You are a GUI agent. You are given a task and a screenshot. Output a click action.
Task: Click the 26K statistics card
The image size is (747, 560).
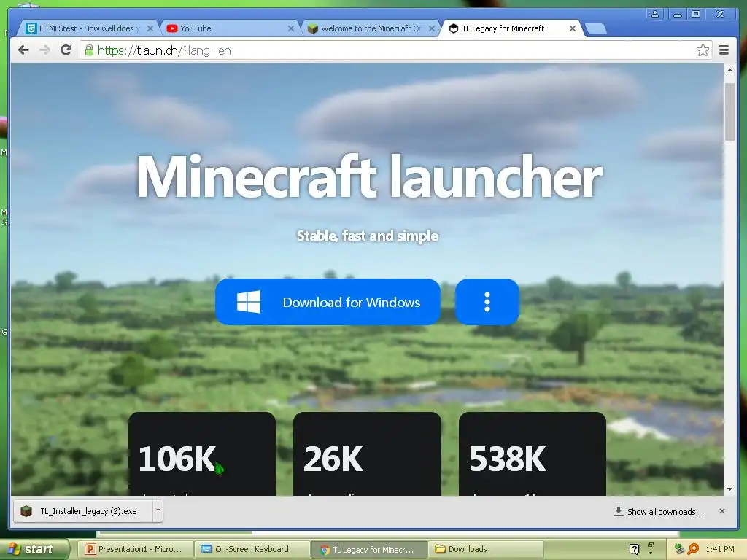click(x=368, y=454)
